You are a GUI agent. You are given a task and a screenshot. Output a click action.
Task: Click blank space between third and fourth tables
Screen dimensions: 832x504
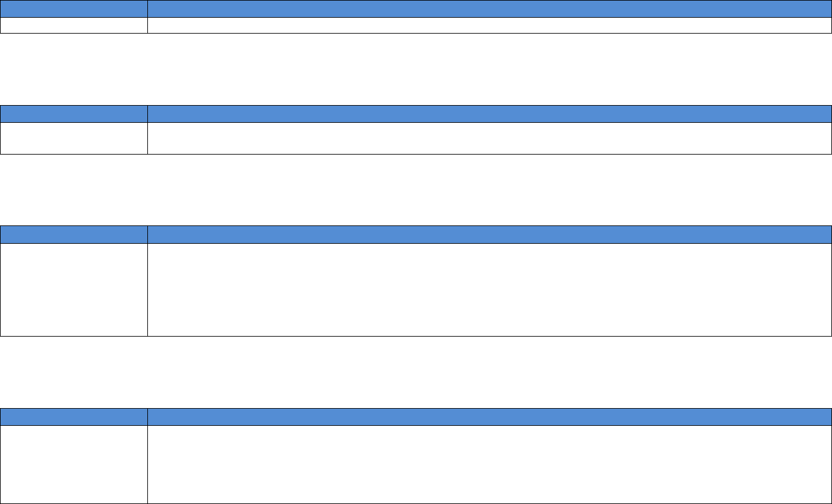point(416,371)
